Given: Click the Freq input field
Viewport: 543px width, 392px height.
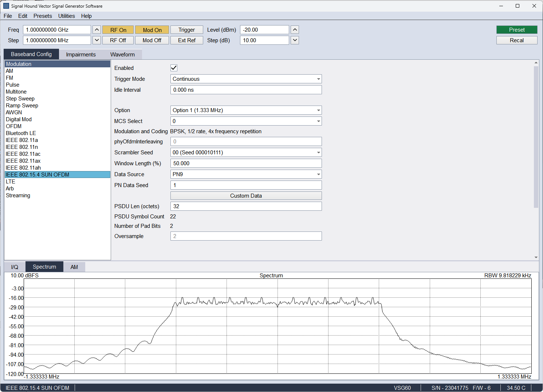Looking at the screenshot, I should [57, 30].
